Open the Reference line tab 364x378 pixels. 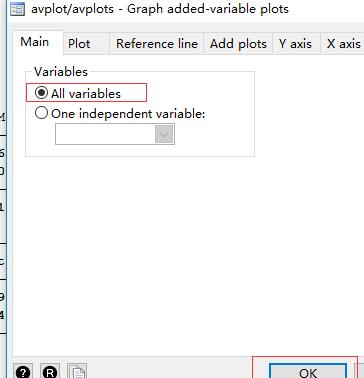pos(157,44)
